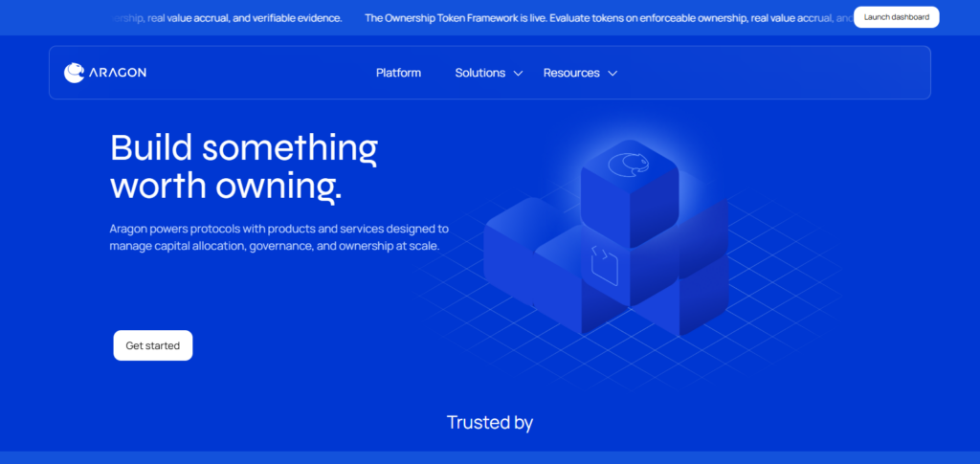Screen dimensions: 980x464
Task: Click the Launch dashboard button
Action: [x=896, y=17]
